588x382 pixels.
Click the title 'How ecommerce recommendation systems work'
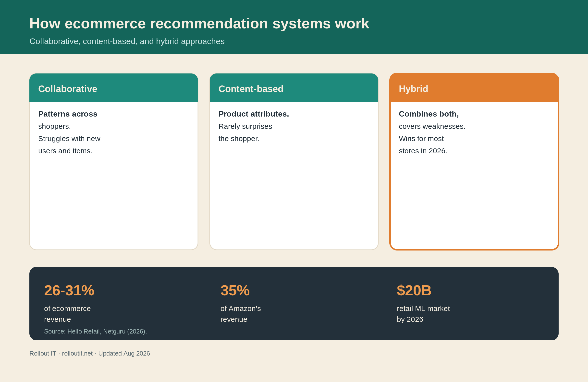(x=199, y=24)
